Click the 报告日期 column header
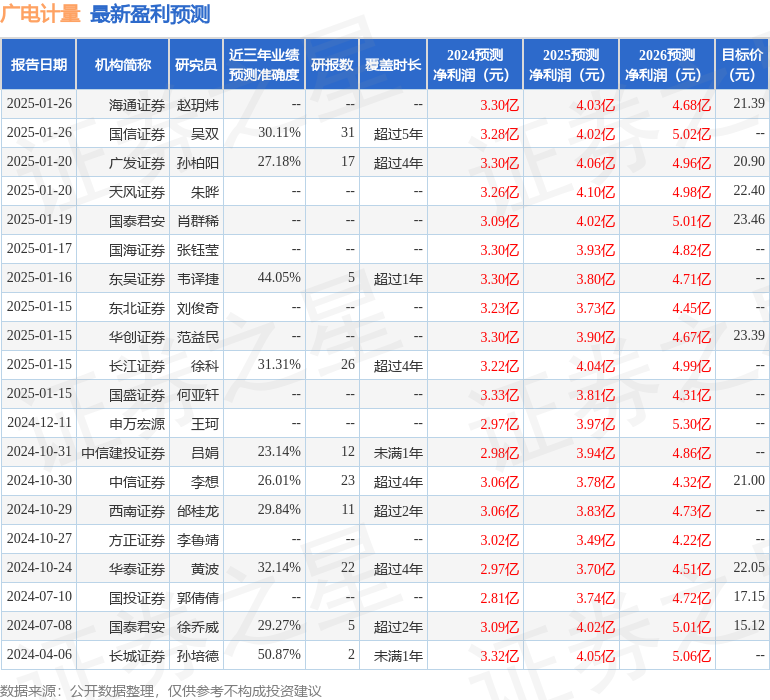This screenshot has height=700, width=770. click(x=39, y=64)
